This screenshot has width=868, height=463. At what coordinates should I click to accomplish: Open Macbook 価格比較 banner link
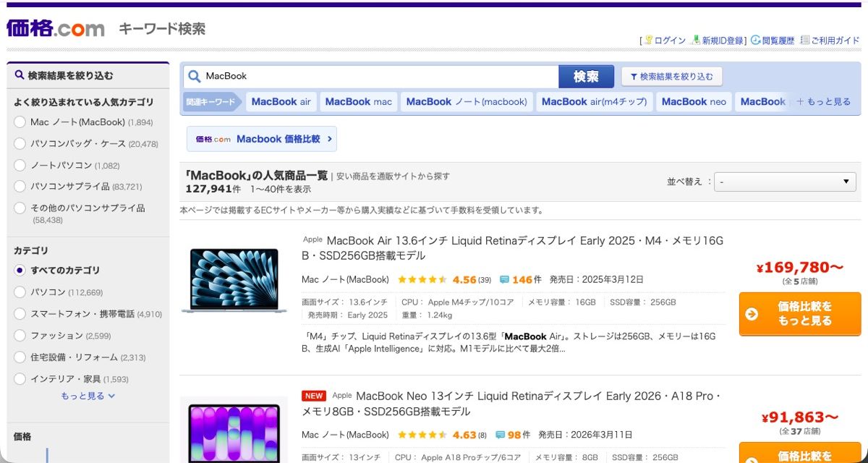262,139
